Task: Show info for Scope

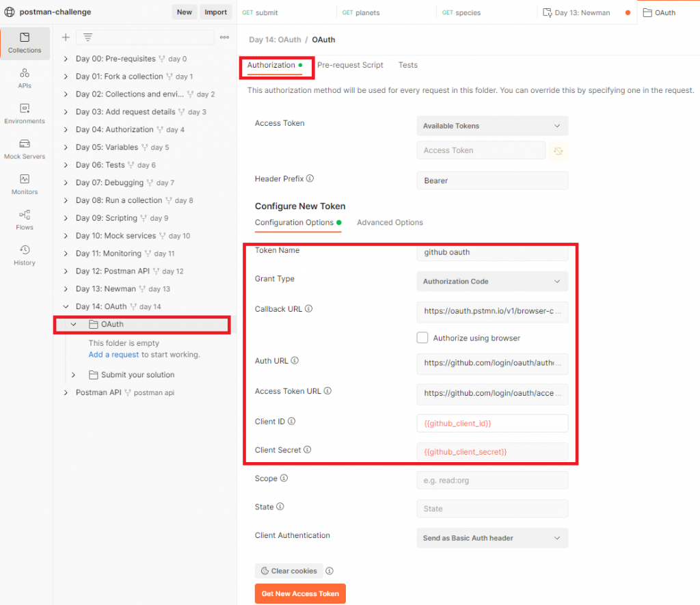Action: click(x=284, y=479)
